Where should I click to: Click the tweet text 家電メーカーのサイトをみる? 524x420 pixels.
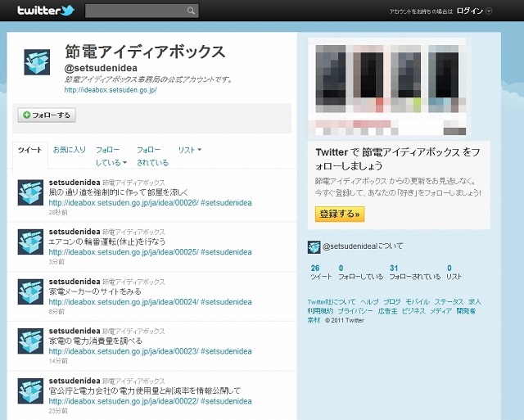(x=95, y=291)
